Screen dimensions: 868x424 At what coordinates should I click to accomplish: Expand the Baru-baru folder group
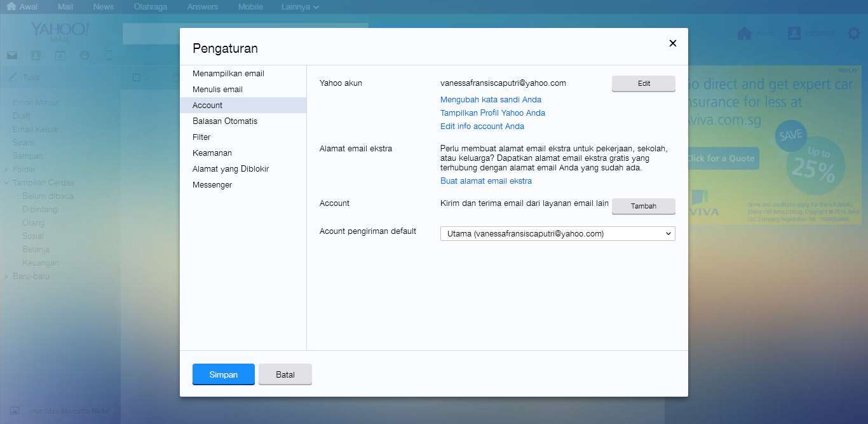tap(6, 276)
